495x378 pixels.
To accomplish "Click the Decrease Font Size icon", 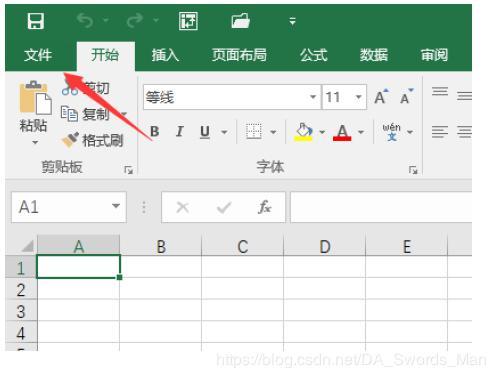I will pos(407,97).
